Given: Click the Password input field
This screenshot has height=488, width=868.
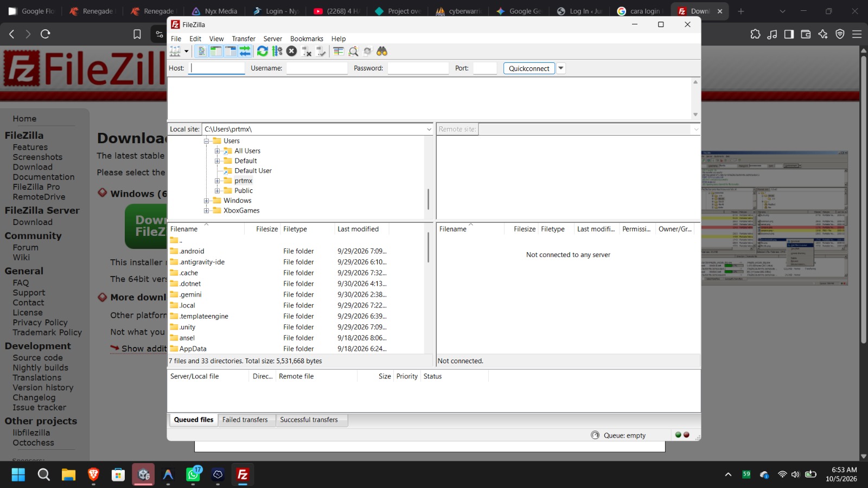Looking at the screenshot, I should tap(418, 68).
